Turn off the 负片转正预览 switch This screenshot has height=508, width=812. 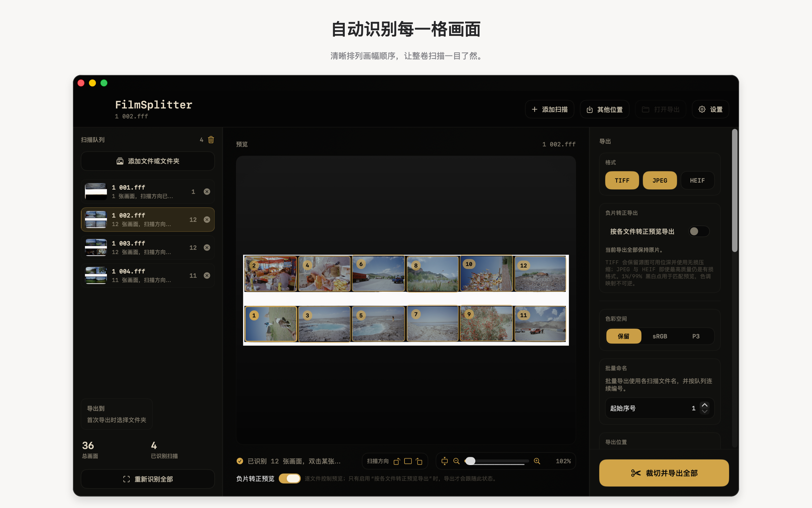(x=290, y=478)
